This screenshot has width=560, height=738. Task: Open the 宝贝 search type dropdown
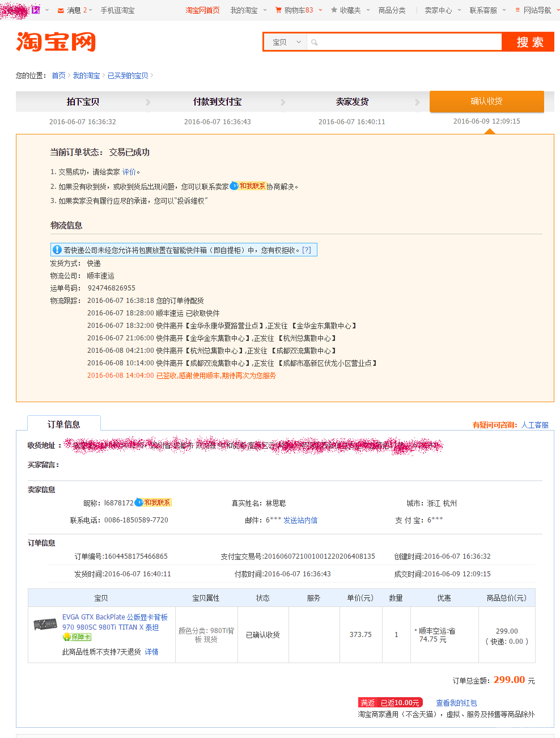tap(285, 42)
